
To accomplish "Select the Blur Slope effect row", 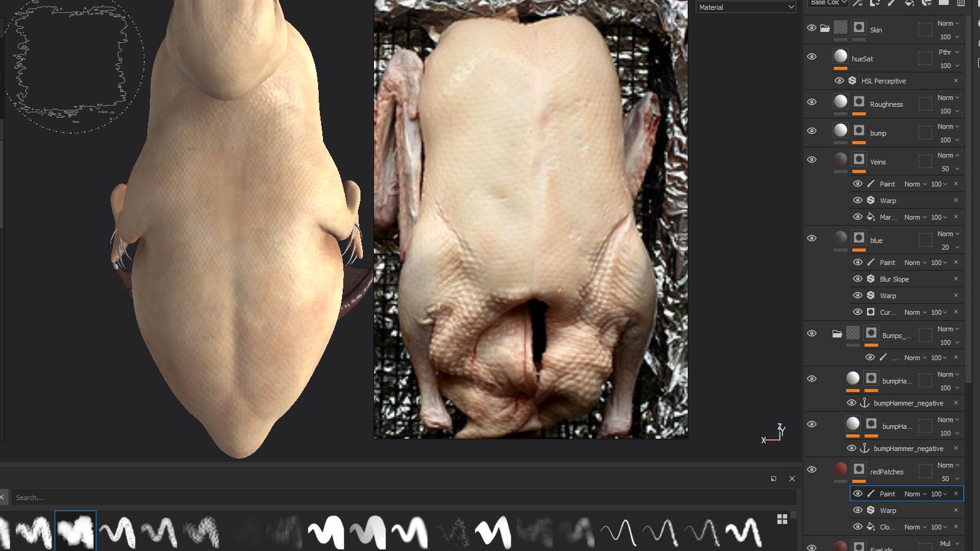I will pos(907,279).
